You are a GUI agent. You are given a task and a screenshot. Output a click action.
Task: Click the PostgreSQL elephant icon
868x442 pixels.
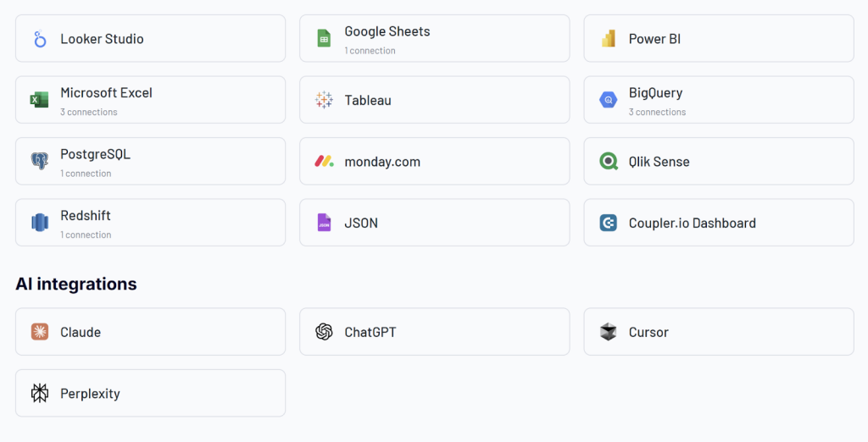40,162
